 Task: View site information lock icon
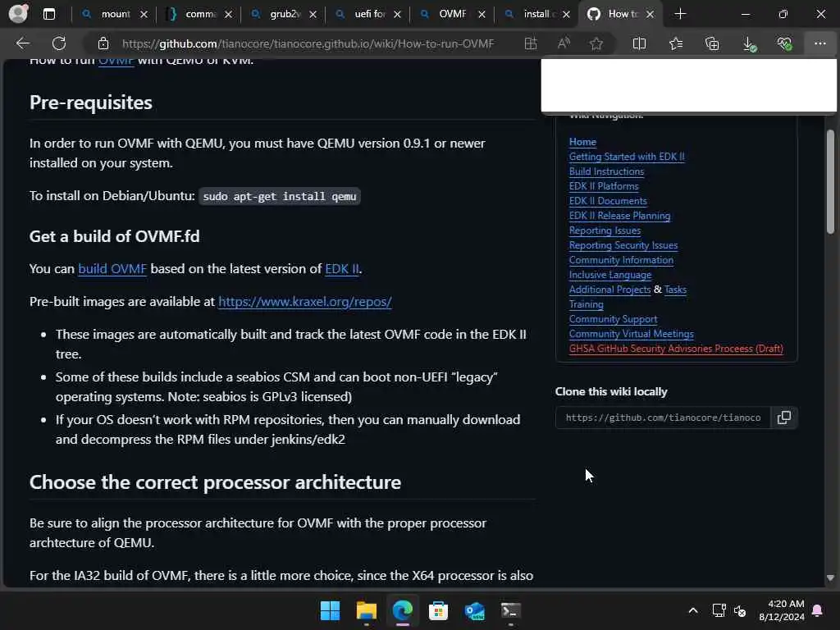coord(103,43)
